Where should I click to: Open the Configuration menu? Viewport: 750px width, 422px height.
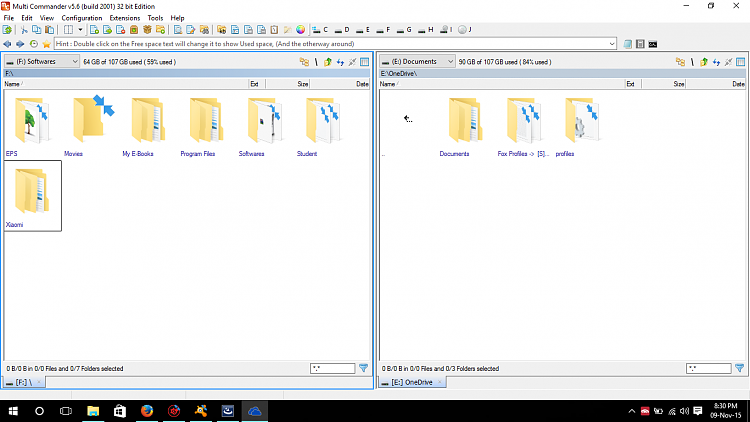pyautogui.click(x=81, y=18)
